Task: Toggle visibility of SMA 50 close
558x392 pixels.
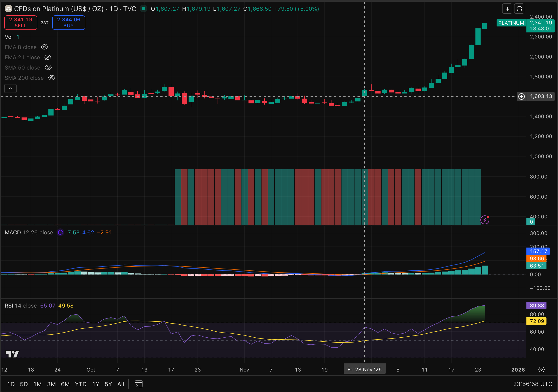Action: (48, 68)
